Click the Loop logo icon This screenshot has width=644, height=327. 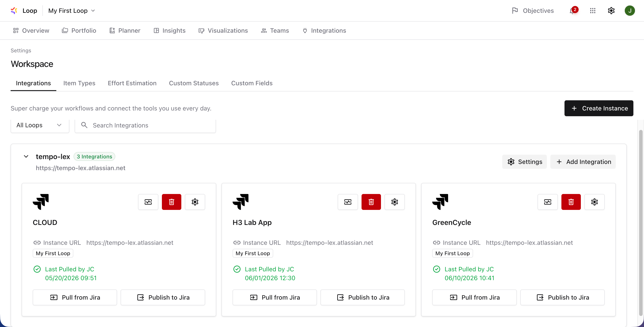pos(14,11)
